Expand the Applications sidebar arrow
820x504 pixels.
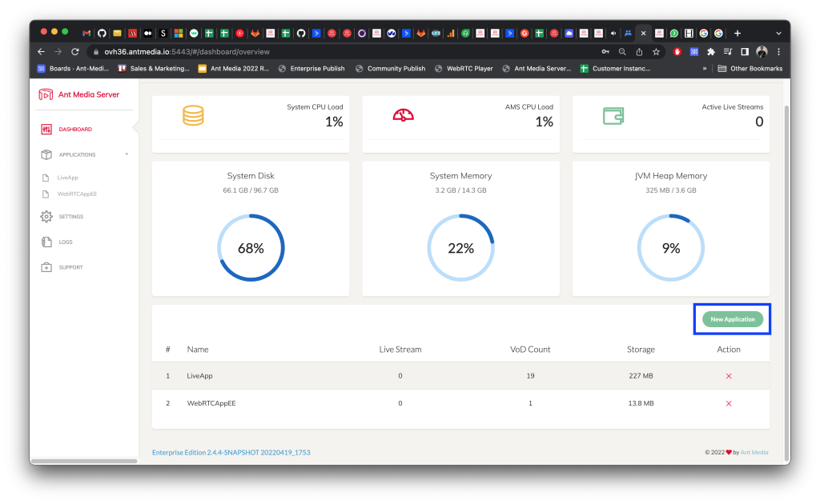pos(127,154)
